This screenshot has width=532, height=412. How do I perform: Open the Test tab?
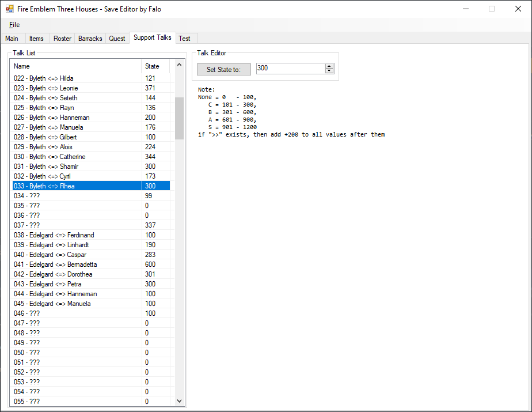[x=185, y=39]
